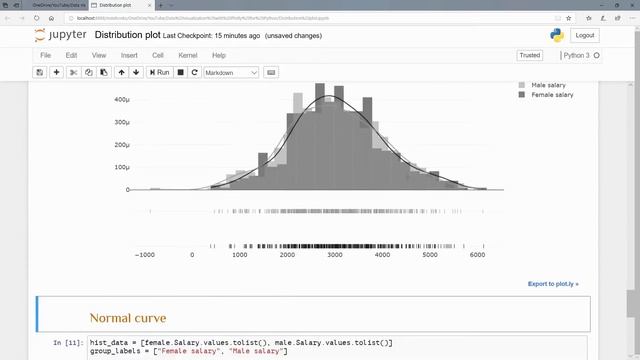
Task: Restart the kernel circular arrow icon
Action: point(195,73)
